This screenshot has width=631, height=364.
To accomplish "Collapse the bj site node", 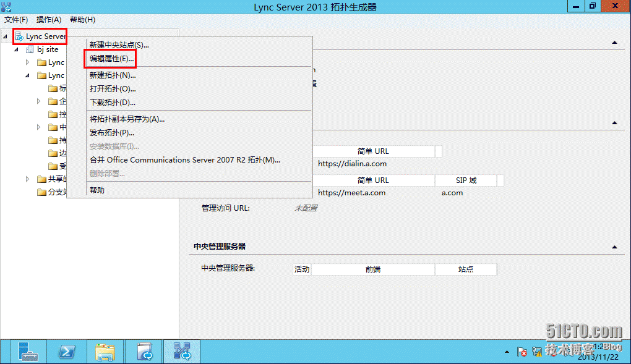I will click(17, 49).
